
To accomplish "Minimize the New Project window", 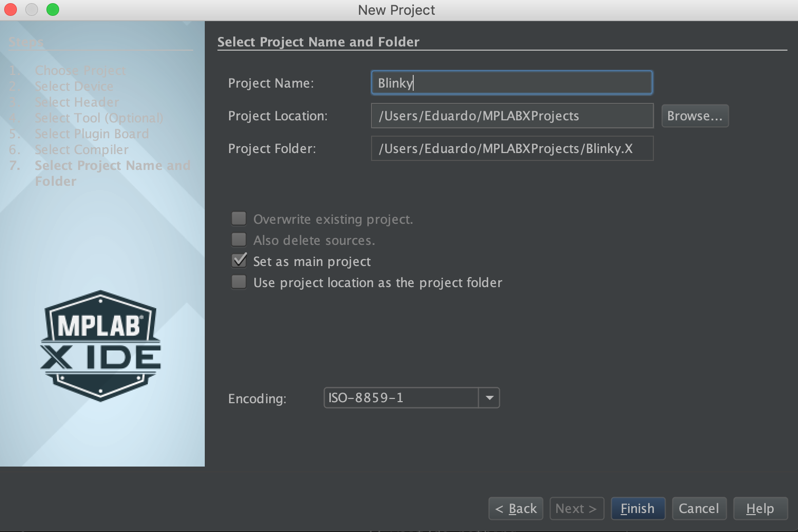I will tap(32, 9).
